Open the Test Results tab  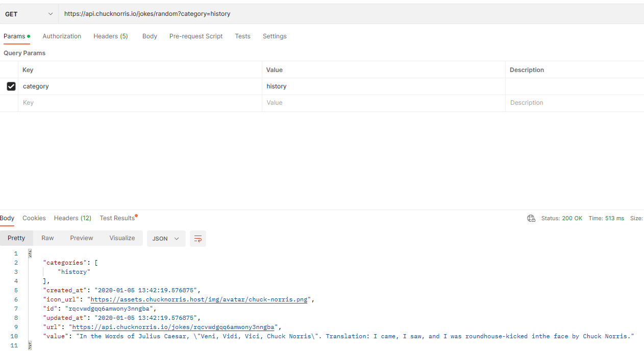point(118,218)
